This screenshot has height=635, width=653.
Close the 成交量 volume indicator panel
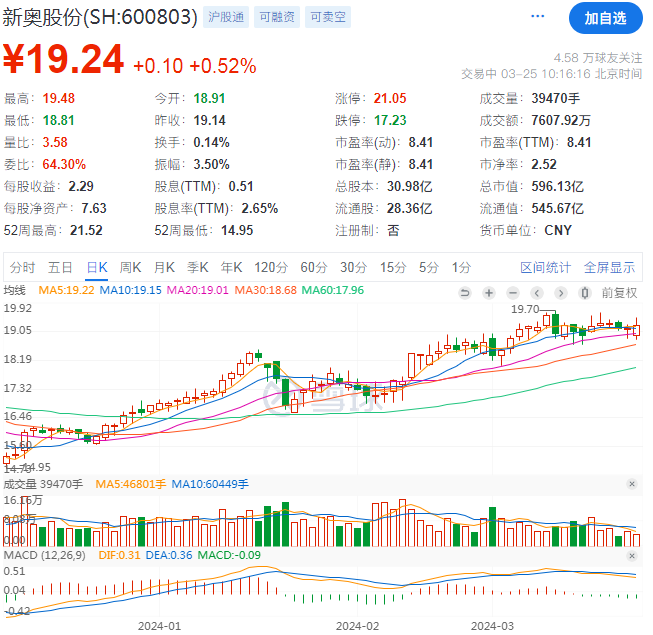coord(632,484)
